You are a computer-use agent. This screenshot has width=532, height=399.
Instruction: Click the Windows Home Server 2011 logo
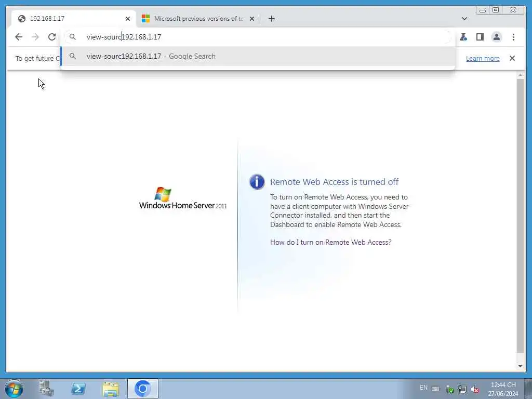(183, 198)
